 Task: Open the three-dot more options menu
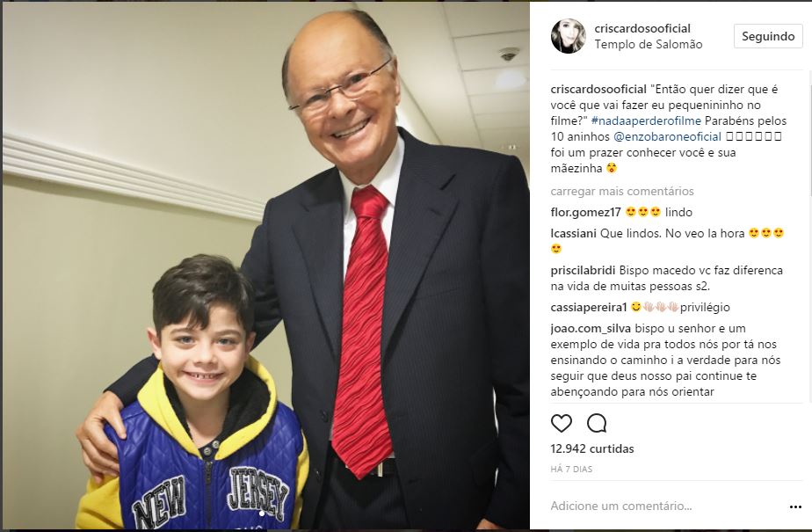click(x=795, y=506)
